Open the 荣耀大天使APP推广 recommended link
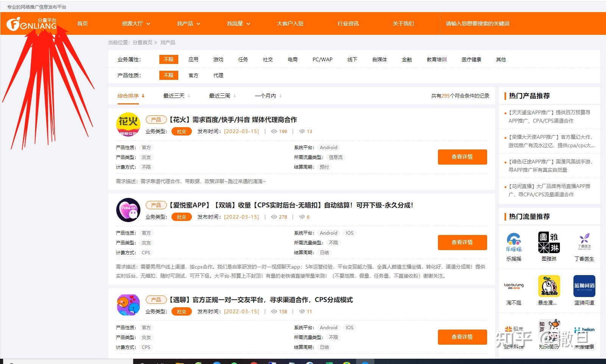The height and width of the screenshot is (364, 606). coord(551,141)
